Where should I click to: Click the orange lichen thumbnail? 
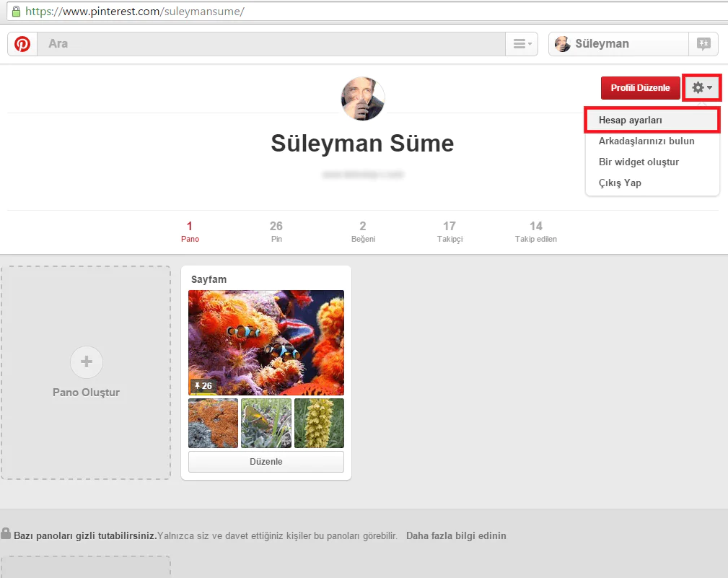click(x=213, y=423)
